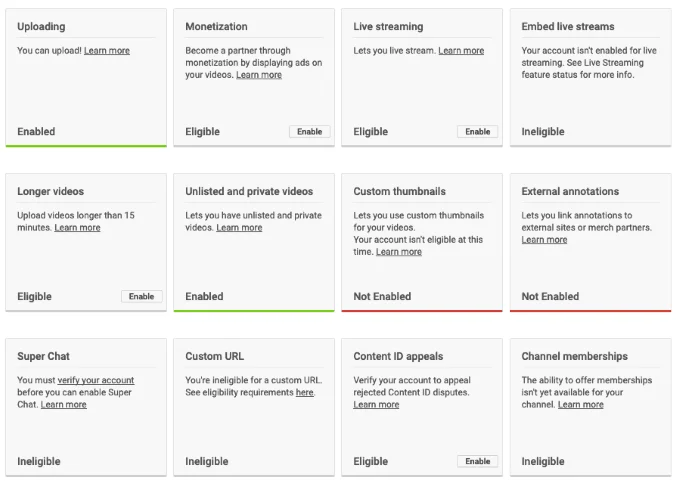
Task: Open Learn more in Channel memberships card
Action: [x=581, y=405]
